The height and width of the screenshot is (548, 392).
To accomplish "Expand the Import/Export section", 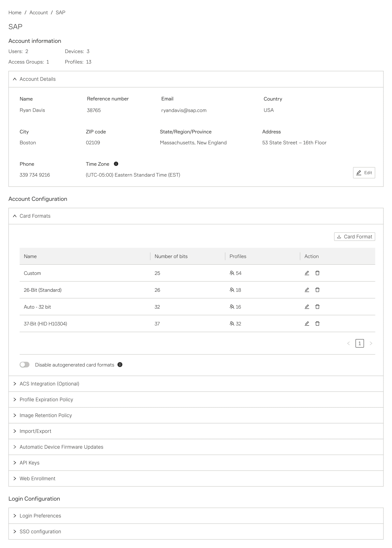I will pos(196,431).
